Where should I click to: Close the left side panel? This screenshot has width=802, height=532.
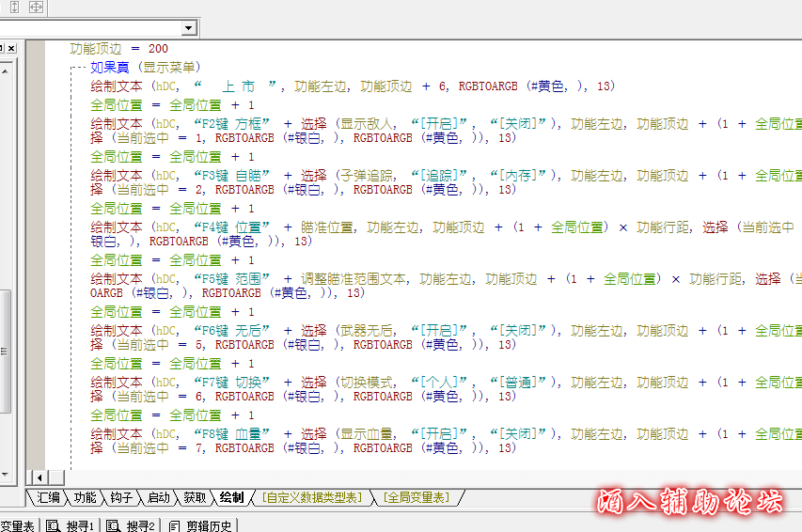11,48
